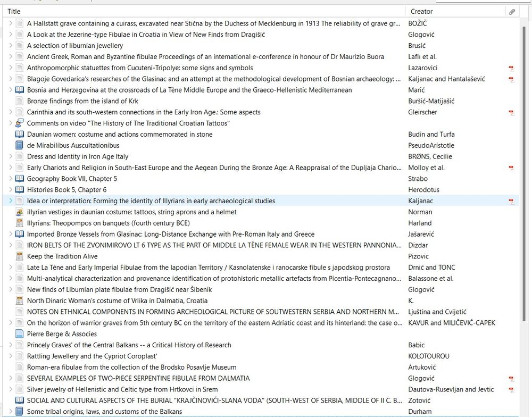Click the PDF attachment icon in the Kaljanac and Hantalašević row
Viewport: 532px width, 417px height.
(511, 79)
